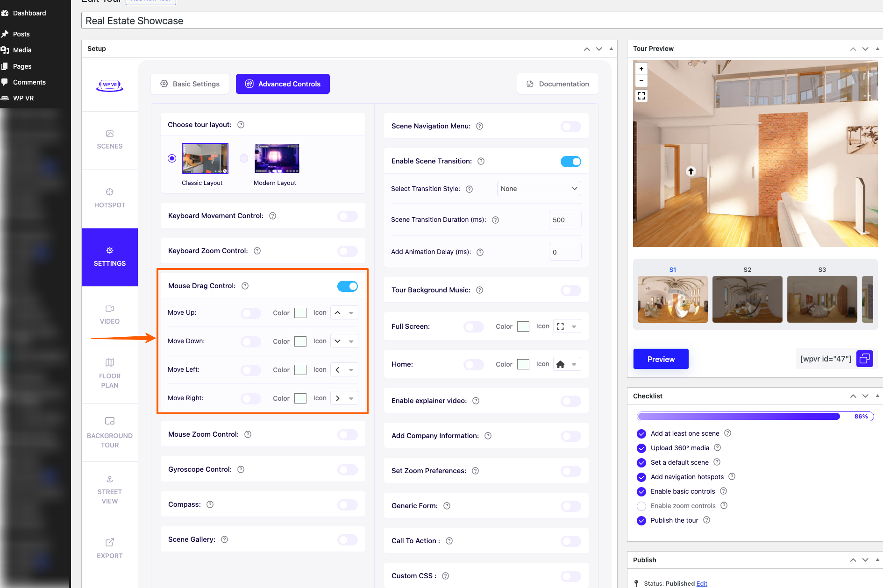Viewport: 883px width, 588px height.
Task: Disable the Mouse Drag Control toggle
Action: 347,286
